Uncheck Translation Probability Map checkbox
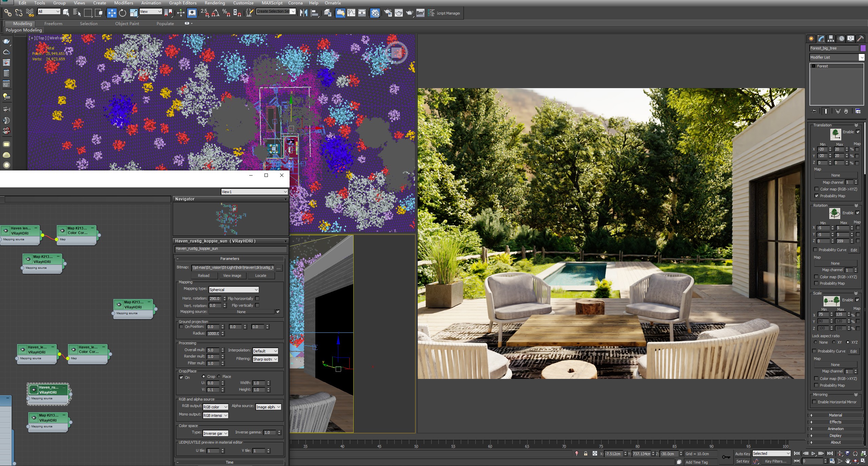This screenshot has width=868, height=466. pos(816,196)
